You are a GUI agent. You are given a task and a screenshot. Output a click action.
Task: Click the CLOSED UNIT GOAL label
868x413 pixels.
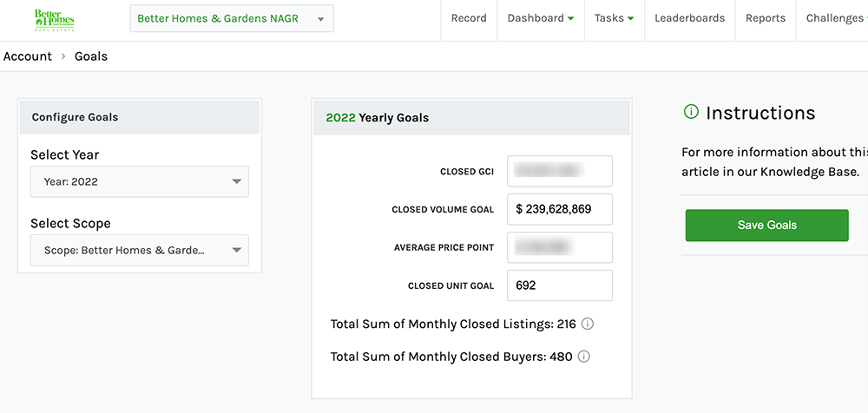point(451,286)
